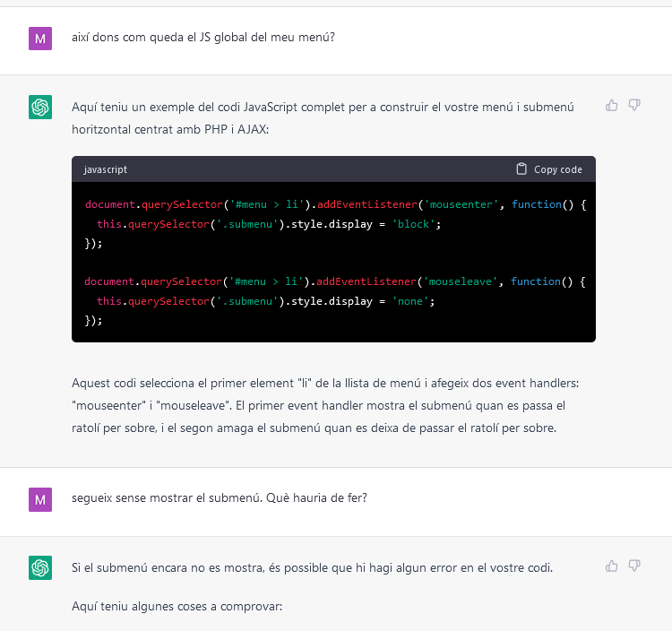Click the purple M avatar beside the first question
Viewport: 672px width, 631px height.
[40, 39]
